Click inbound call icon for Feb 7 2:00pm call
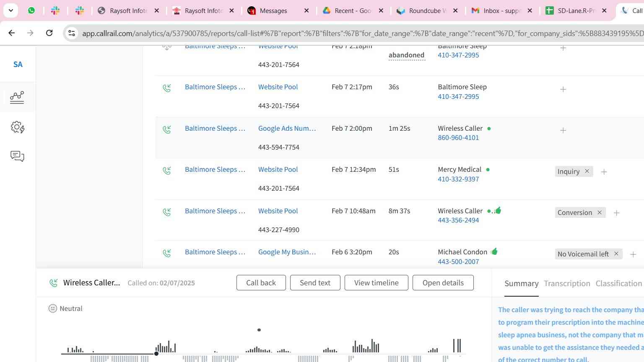 pos(167,129)
